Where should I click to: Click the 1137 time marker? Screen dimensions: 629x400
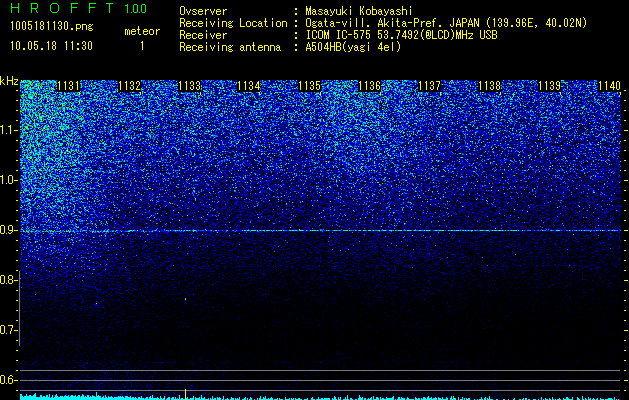pyautogui.click(x=429, y=86)
